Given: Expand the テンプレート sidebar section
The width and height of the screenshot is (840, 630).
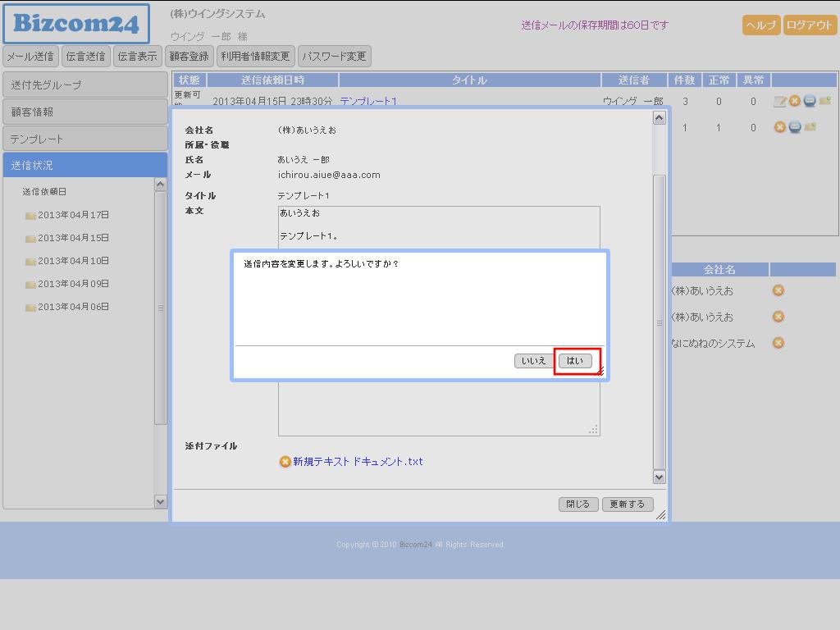Looking at the screenshot, I should coord(84,139).
